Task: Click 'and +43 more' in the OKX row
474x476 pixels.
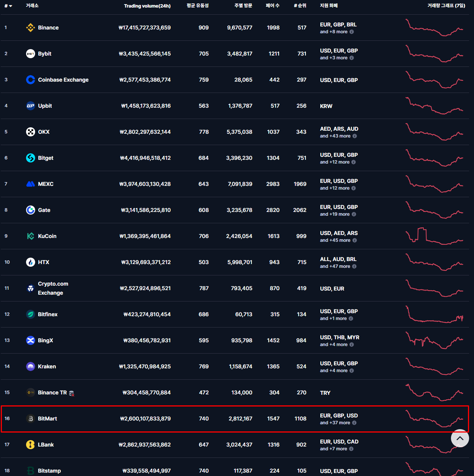Action: (x=335, y=136)
